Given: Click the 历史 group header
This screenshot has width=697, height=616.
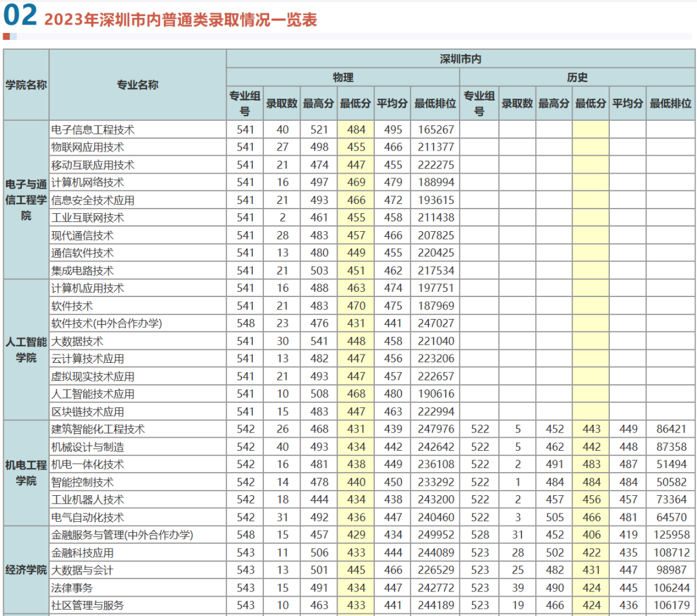Looking at the screenshot, I should (x=578, y=77).
